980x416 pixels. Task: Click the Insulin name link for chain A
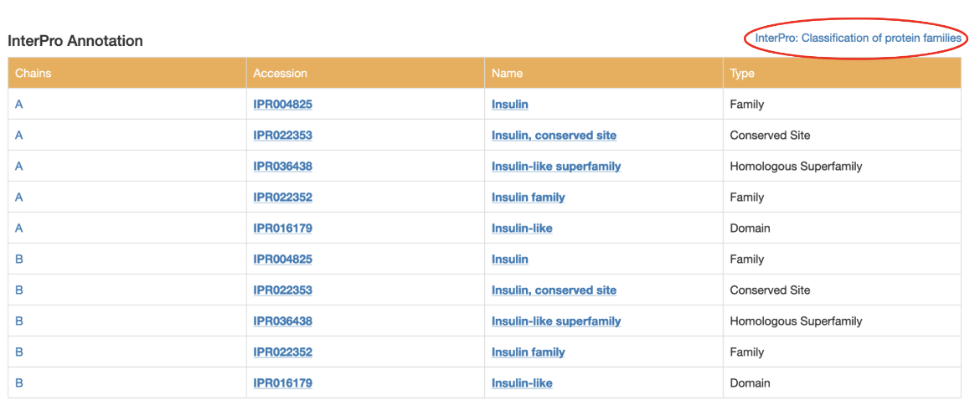coord(509,105)
